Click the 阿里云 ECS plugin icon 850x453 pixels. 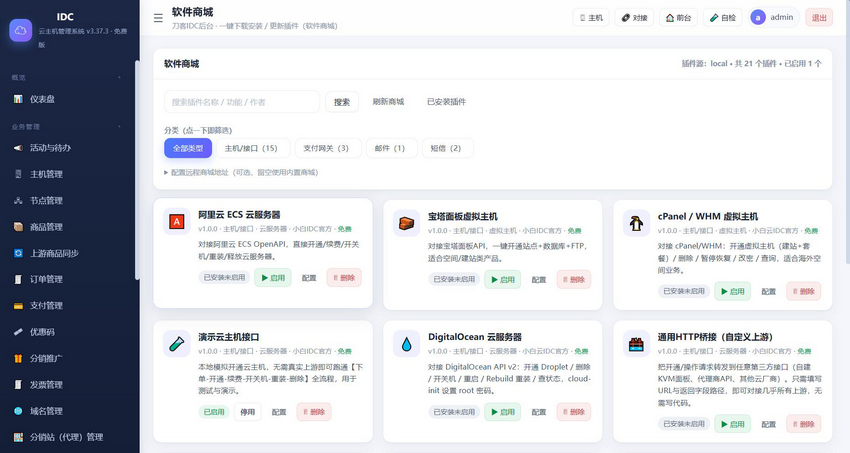[177, 221]
